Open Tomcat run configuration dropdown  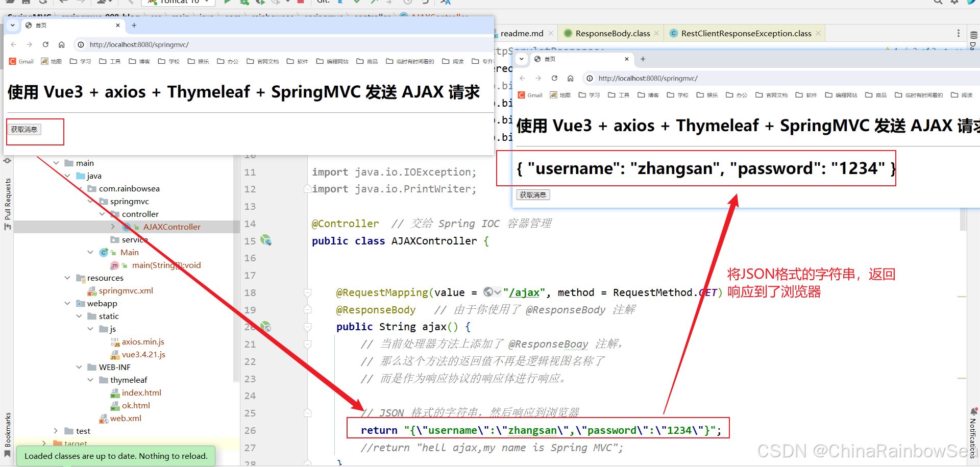pyautogui.click(x=179, y=2)
